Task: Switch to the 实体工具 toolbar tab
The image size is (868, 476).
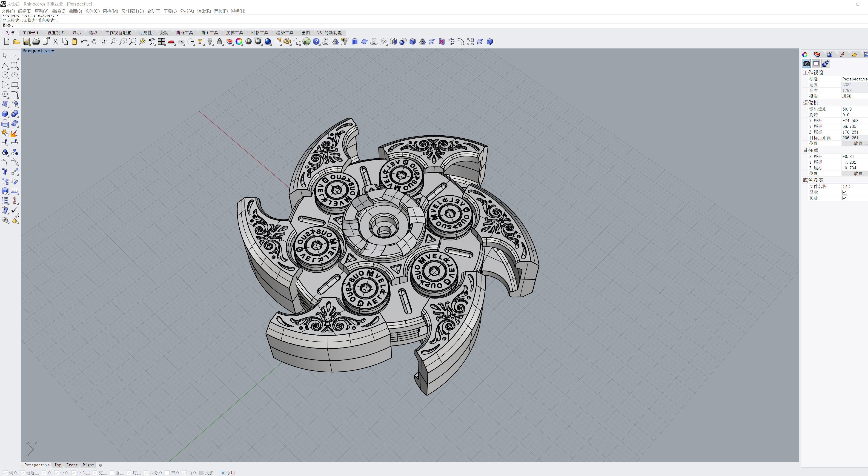Action: (235, 33)
